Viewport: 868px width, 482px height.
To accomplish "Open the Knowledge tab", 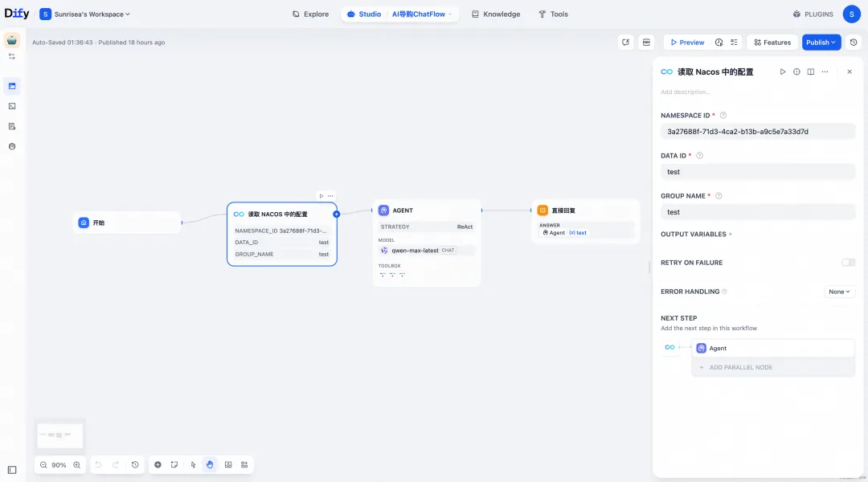I will click(495, 14).
